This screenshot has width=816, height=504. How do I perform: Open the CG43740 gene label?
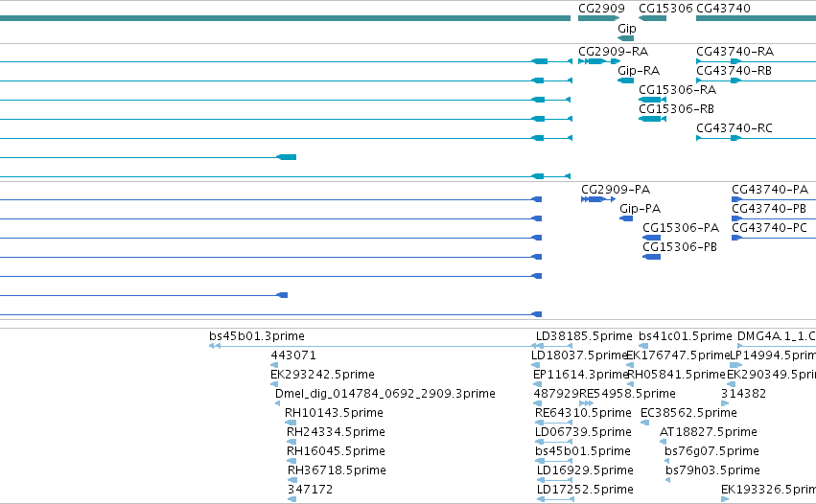coord(723,9)
